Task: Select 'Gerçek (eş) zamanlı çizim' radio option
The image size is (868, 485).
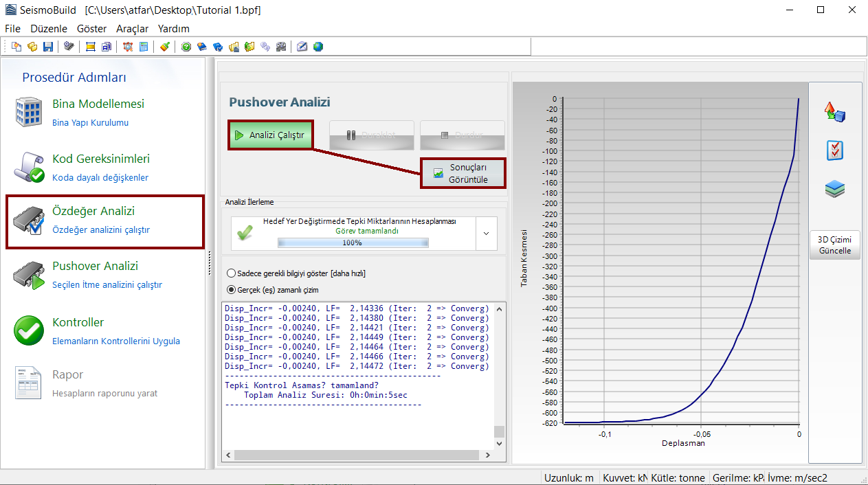Action: pyautogui.click(x=231, y=290)
